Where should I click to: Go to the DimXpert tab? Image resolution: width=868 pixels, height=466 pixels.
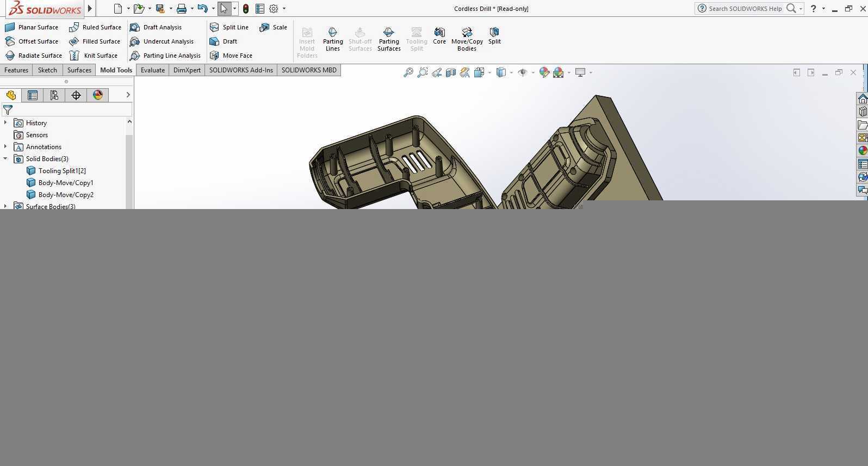(187, 70)
